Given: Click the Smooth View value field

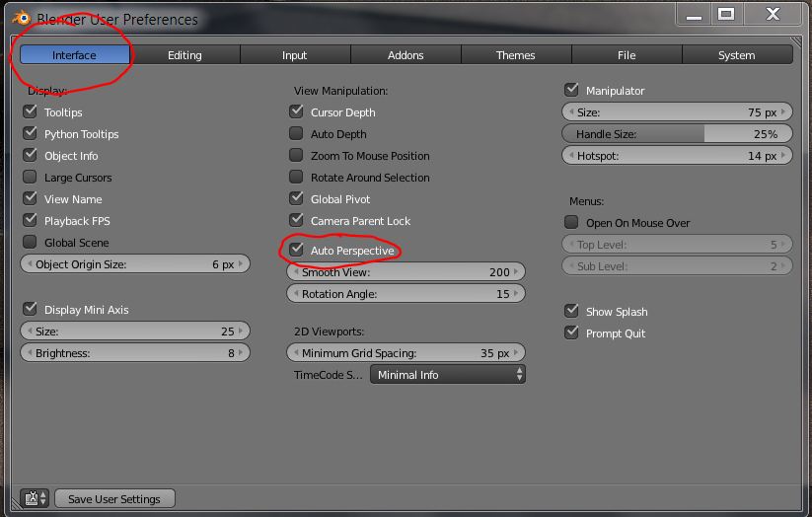Looking at the screenshot, I should click(x=406, y=272).
